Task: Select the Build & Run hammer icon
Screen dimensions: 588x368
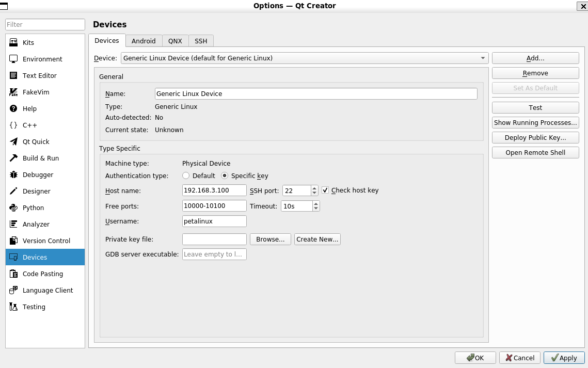Action: (x=13, y=158)
